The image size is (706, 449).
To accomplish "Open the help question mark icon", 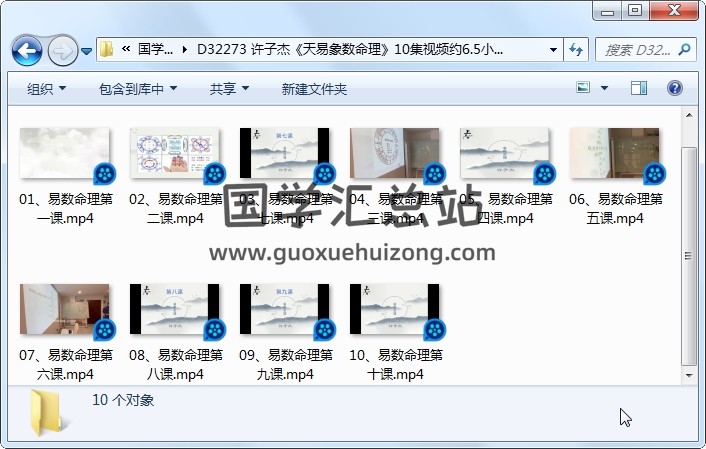I will tap(674, 89).
